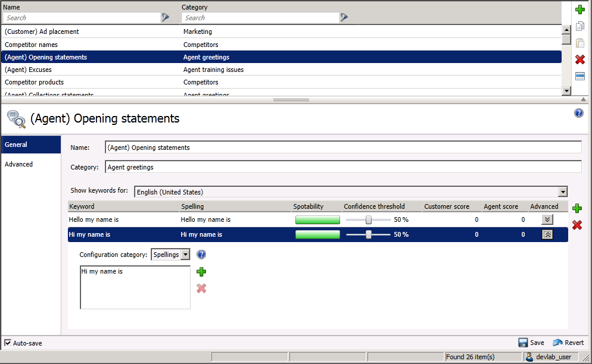Add a new keyword with the green plus icon
Screen dimensions: 592x364
577,208
